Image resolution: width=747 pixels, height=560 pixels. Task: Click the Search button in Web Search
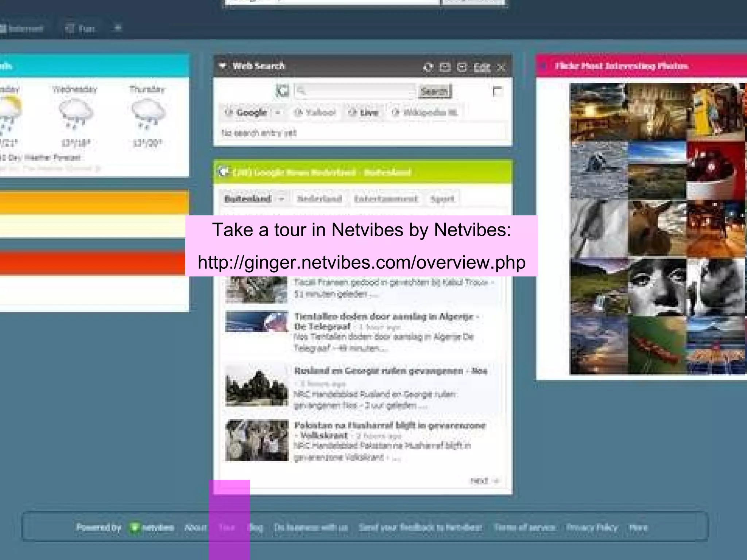(434, 91)
